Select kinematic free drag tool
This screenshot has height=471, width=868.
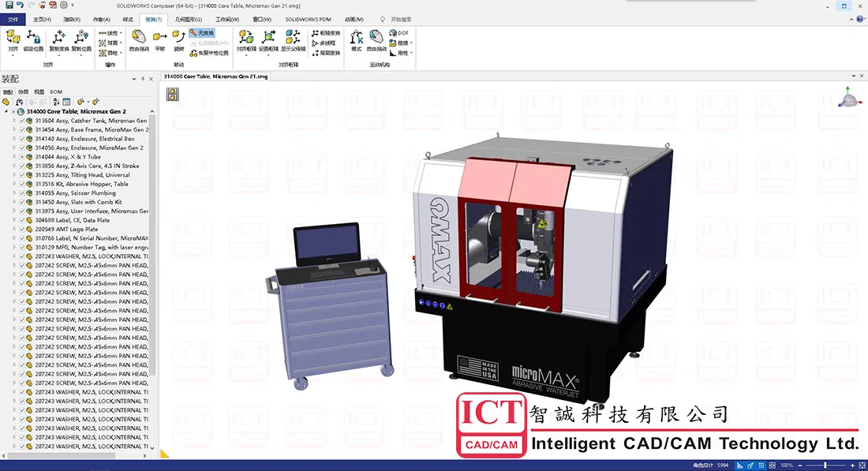(x=376, y=41)
